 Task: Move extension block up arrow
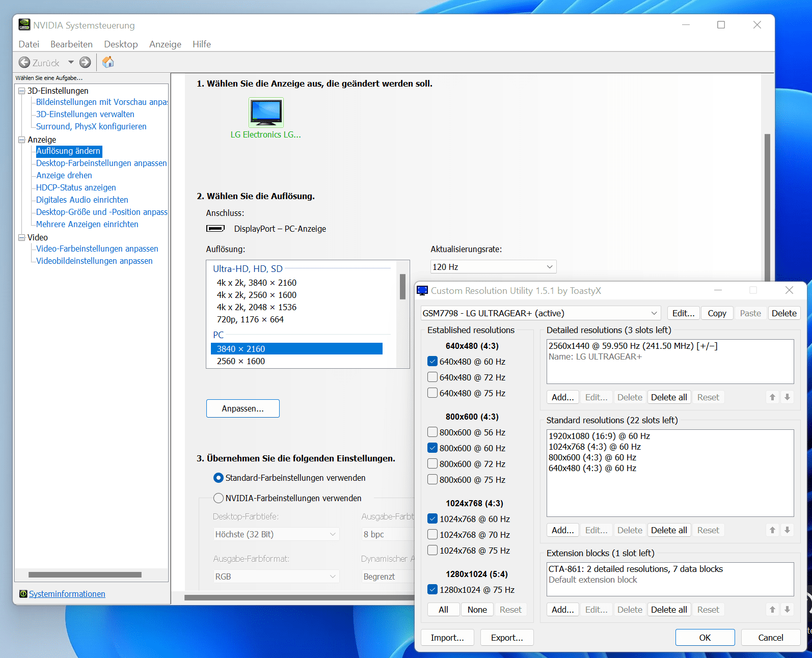(x=772, y=610)
